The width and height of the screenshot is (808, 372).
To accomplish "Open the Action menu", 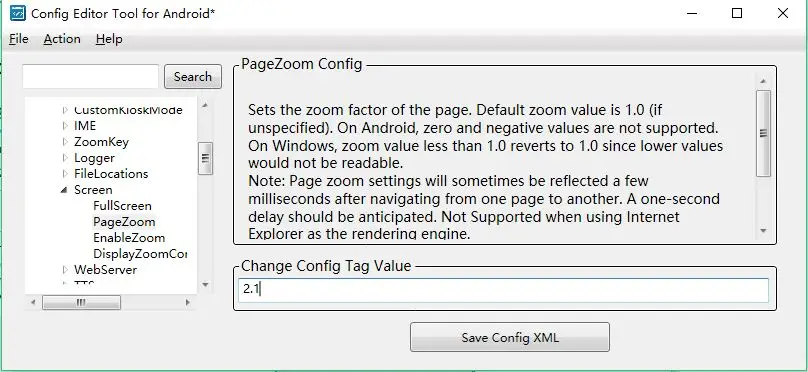I will tap(62, 39).
